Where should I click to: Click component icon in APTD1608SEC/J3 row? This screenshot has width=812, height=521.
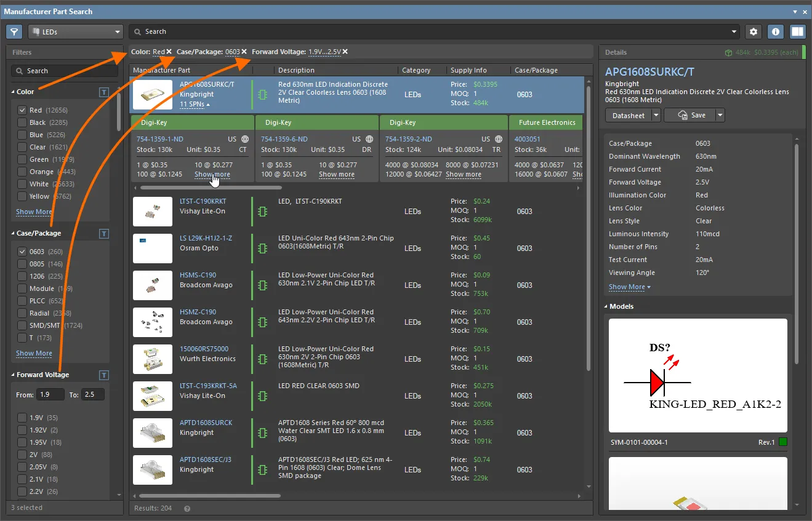pos(263,470)
